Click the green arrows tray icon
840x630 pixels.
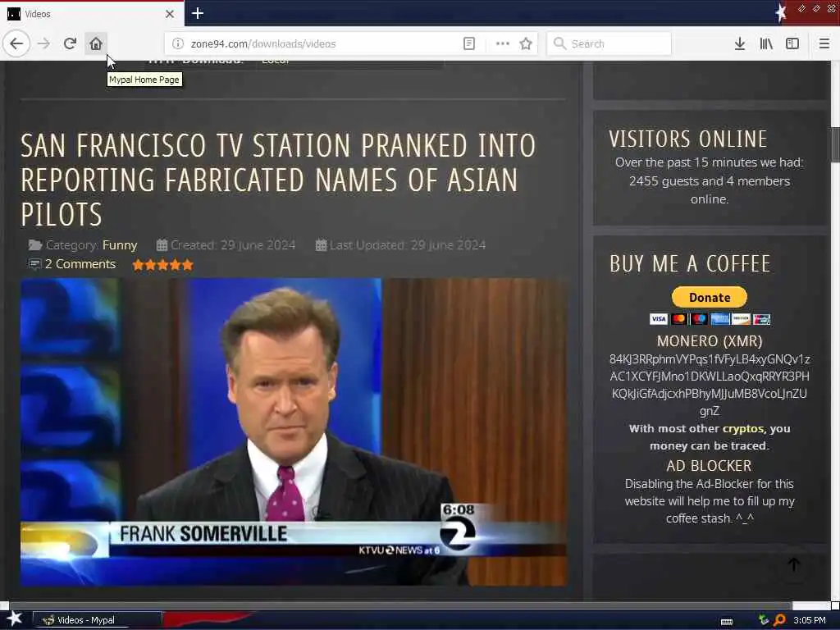[764, 620]
